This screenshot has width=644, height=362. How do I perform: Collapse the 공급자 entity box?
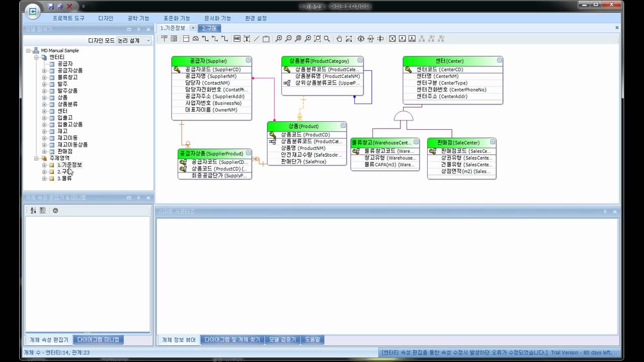[x=248, y=60]
